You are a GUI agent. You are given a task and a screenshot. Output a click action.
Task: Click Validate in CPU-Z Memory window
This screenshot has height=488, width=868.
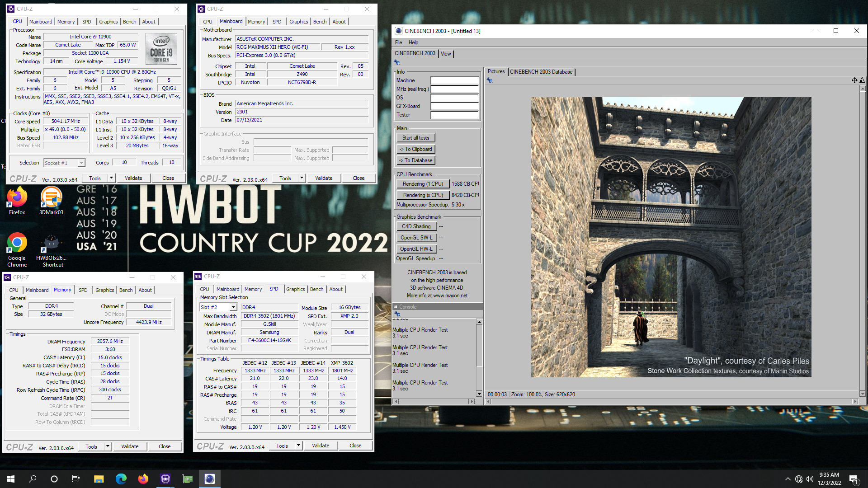coord(130,446)
